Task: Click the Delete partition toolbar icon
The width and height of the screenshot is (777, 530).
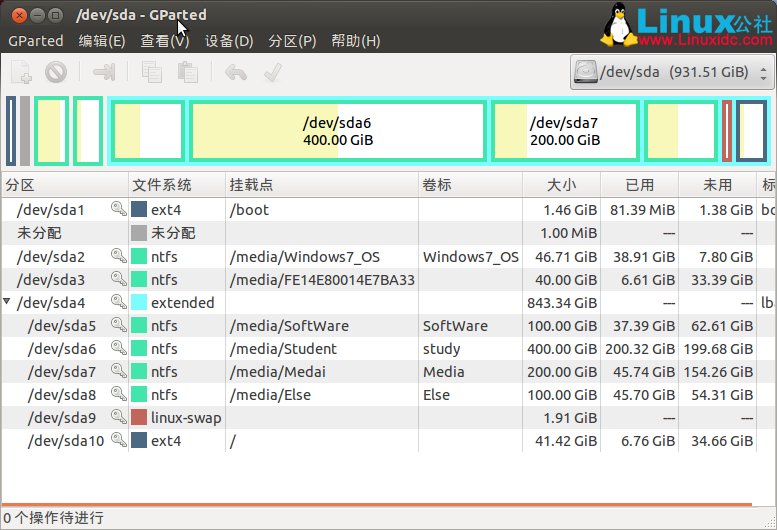Action: coord(56,72)
